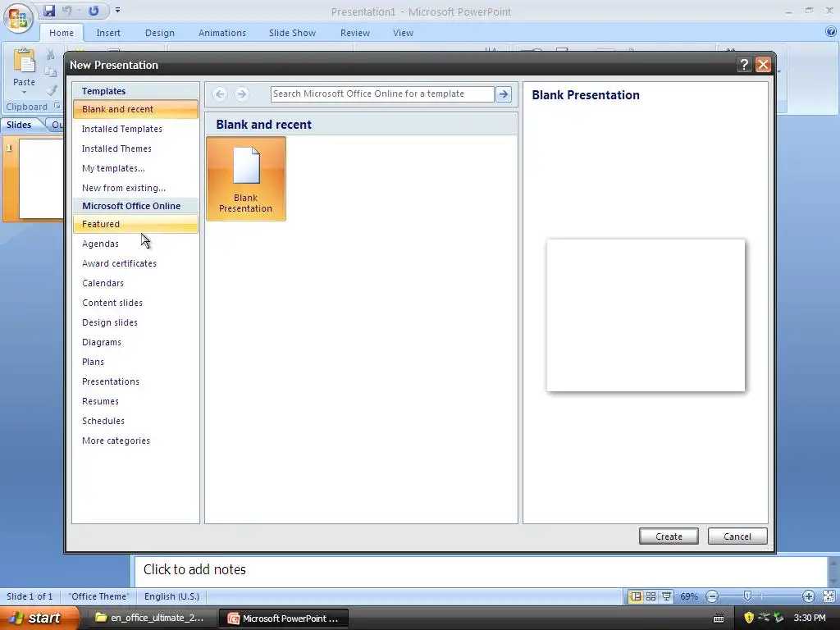
Task: Click the zoom slider handle
Action: pyautogui.click(x=748, y=596)
